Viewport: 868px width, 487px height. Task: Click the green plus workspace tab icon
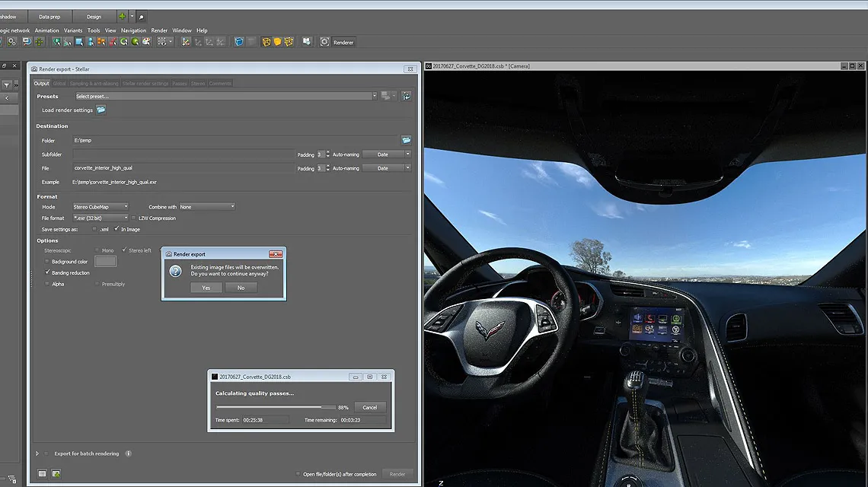point(122,16)
